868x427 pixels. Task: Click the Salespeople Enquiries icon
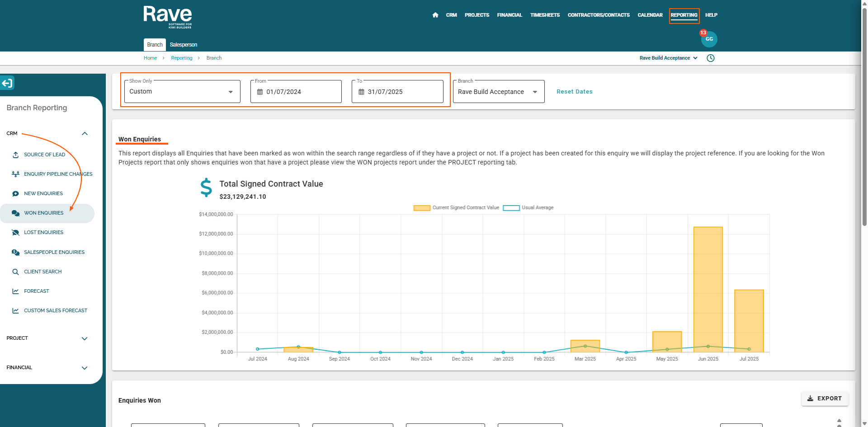(x=15, y=252)
